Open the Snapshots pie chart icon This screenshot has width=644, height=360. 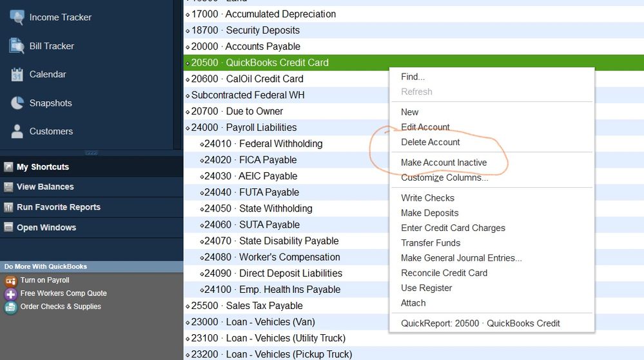pos(17,103)
